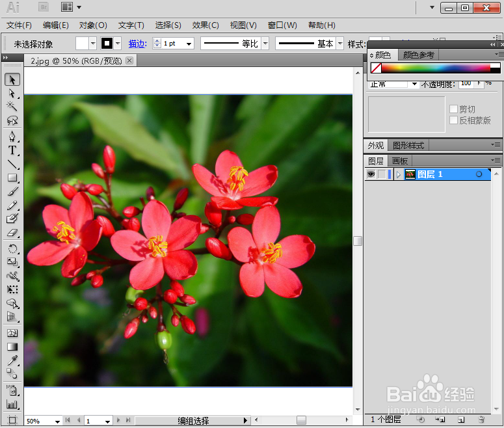This screenshot has height=428, width=504.
Task: Click the create new sublayer icon
Action: click(x=440, y=420)
